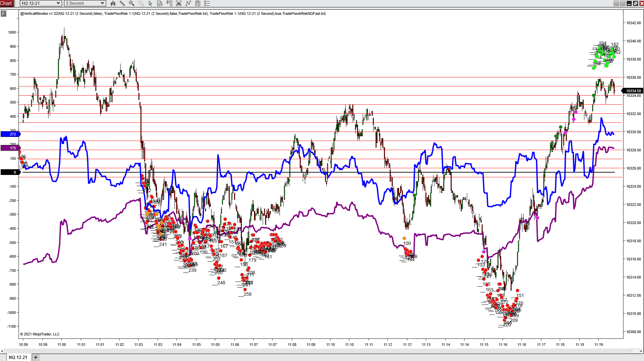Screen dimensions: 644x361
Task: Expand the NQ 12-21 instrument dropdown
Action: click(x=41, y=3)
